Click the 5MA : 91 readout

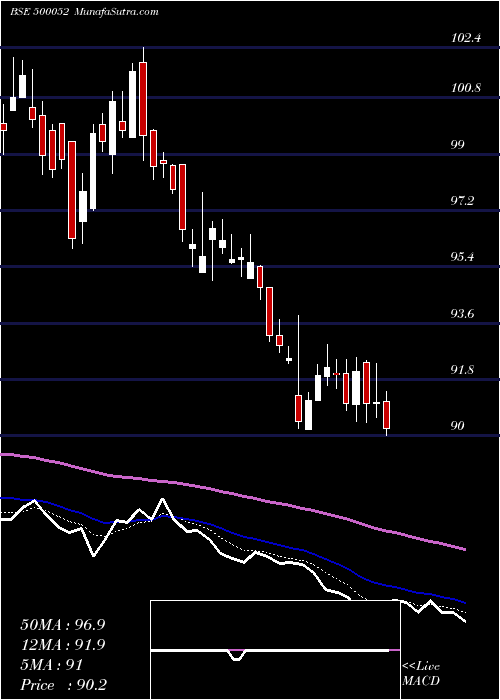pos(52,665)
